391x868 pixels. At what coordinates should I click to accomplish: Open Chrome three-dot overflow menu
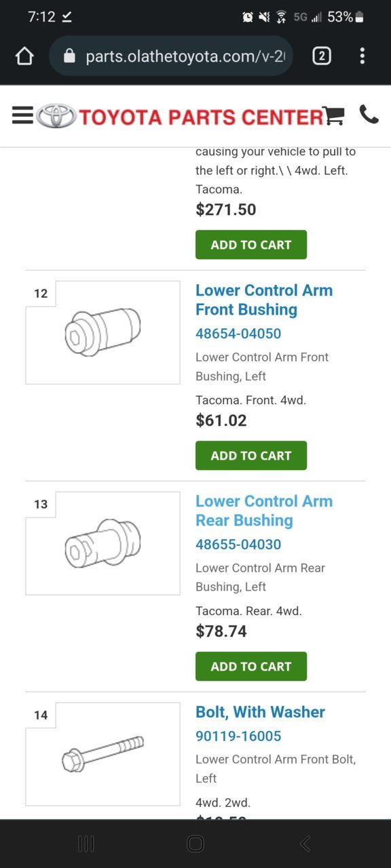click(362, 56)
